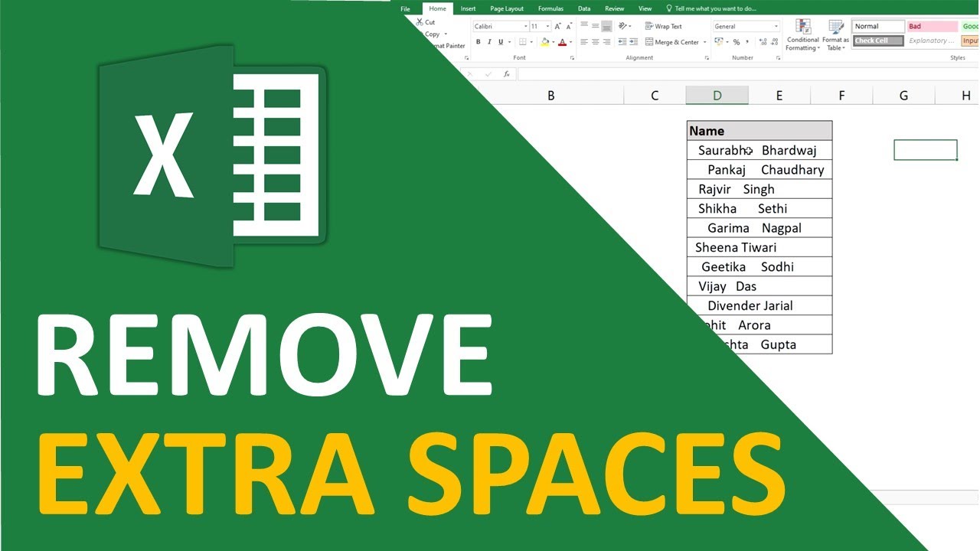Viewport: 980px width, 551px height.
Task: Select the Pankaj Chaudhary cell
Action: (x=759, y=170)
